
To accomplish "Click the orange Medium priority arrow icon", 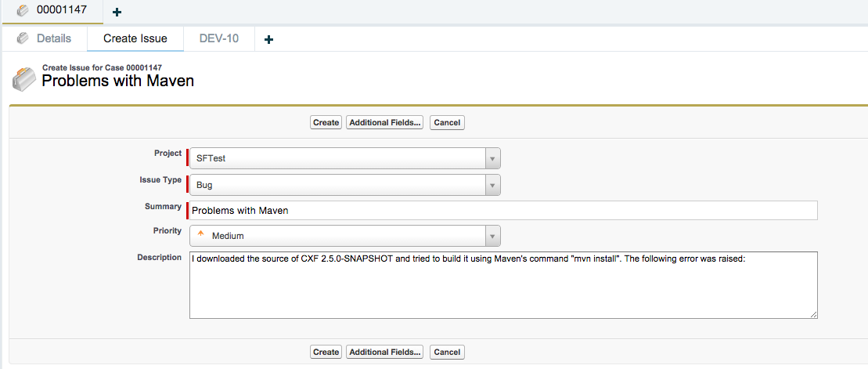I will [200, 234].
